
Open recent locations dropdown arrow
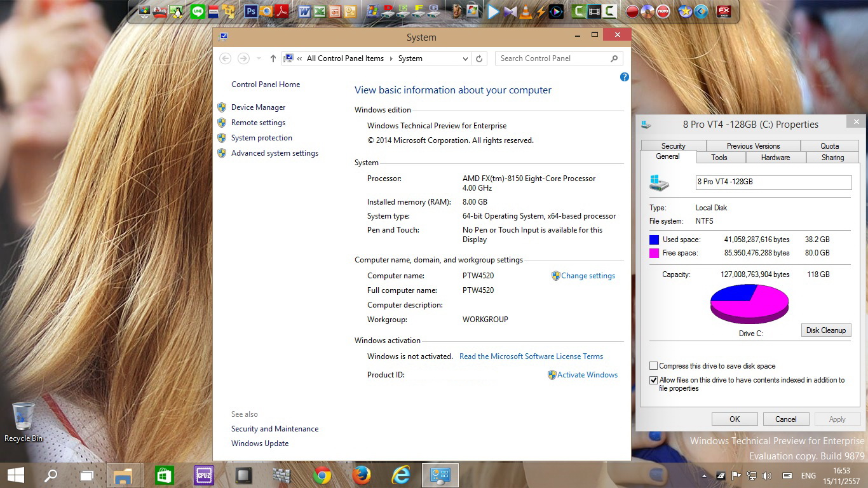259,58
